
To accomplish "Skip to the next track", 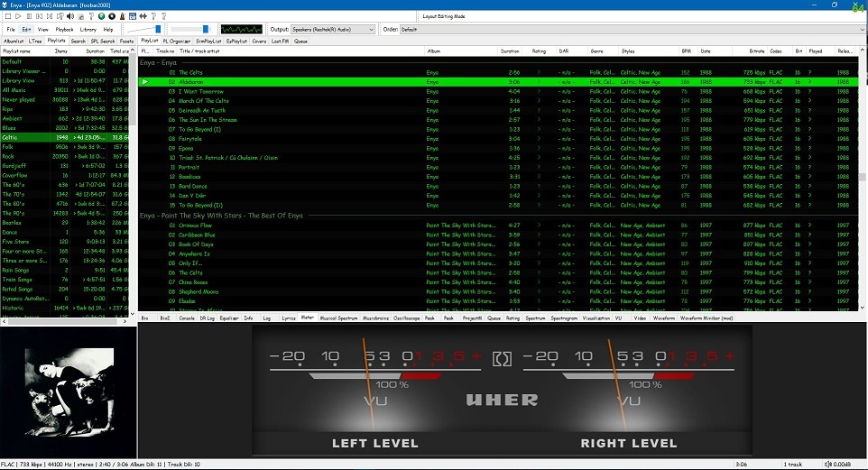I will pos(50,16).
